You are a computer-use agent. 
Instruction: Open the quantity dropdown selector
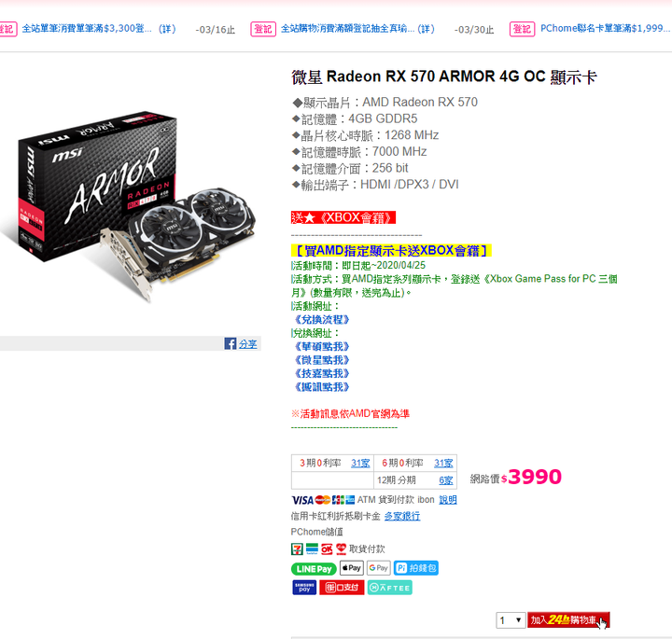click(511, 620)
